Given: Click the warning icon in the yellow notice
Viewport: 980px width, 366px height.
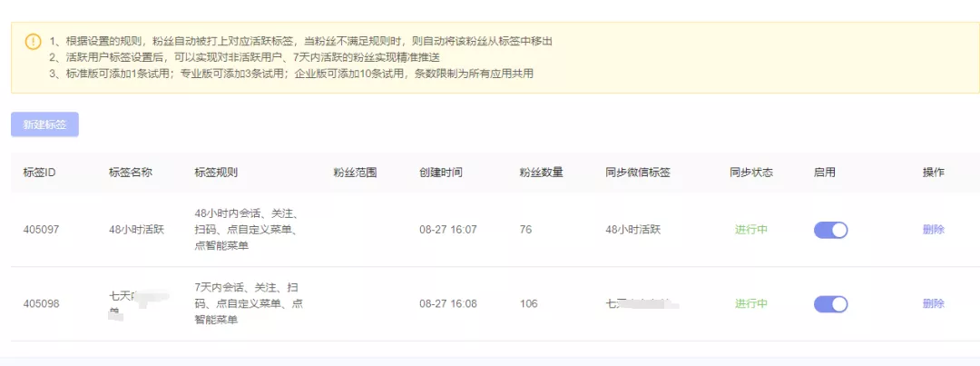Looking at the screenshot, I should [x=33, y=42].
